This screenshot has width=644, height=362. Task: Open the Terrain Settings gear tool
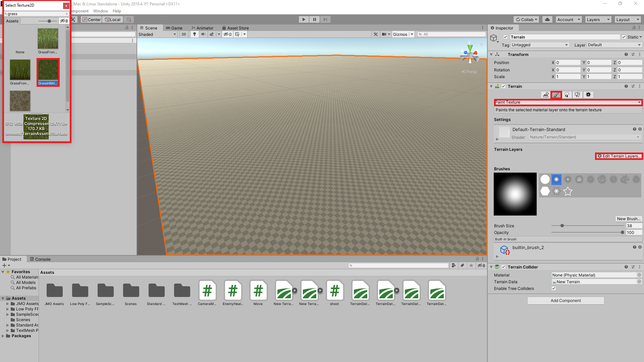pos(588,95)
